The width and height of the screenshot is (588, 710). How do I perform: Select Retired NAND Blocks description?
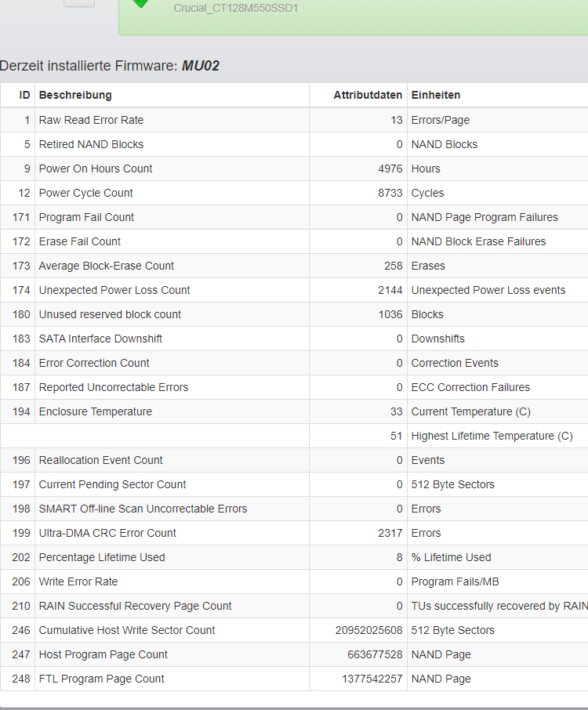click(x=91, y=144)
